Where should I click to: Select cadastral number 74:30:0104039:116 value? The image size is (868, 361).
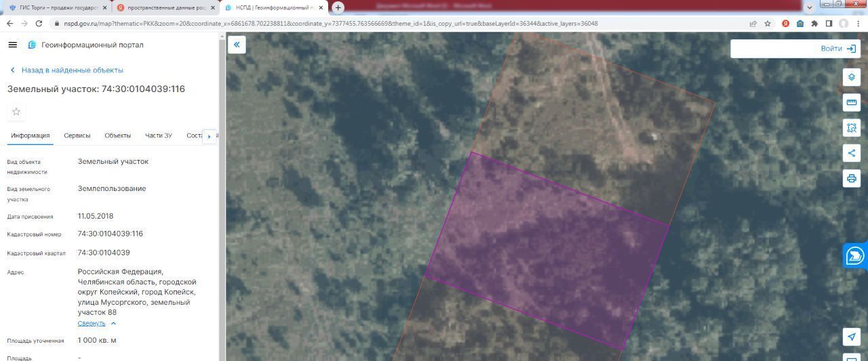(x=111, y=234)
